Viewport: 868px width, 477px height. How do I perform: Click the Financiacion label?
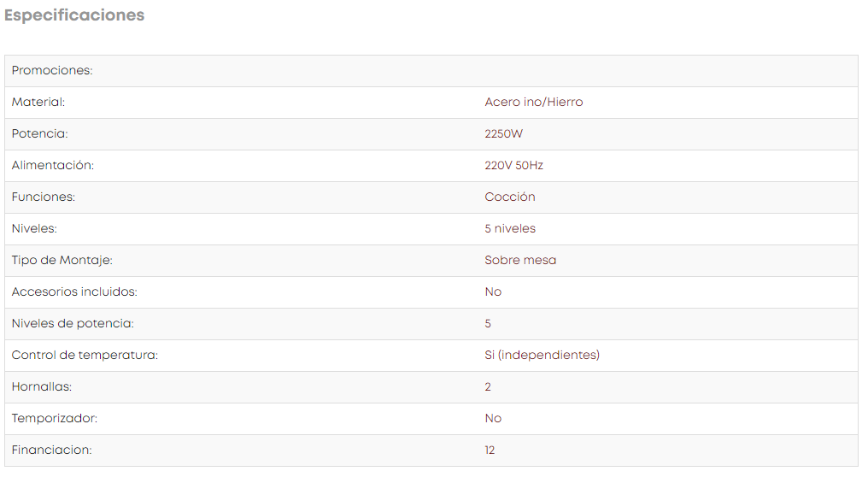[51, 450]
